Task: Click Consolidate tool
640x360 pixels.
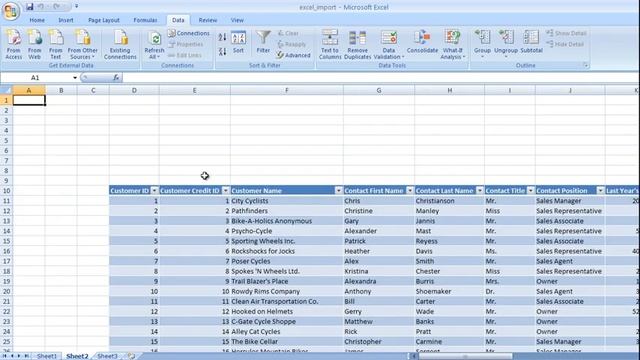Action: (422, 42)
